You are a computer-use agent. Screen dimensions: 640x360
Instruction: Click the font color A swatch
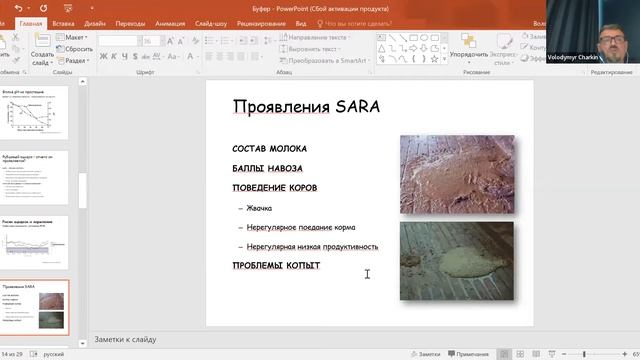pyautogui.click(x=190, y=56)
